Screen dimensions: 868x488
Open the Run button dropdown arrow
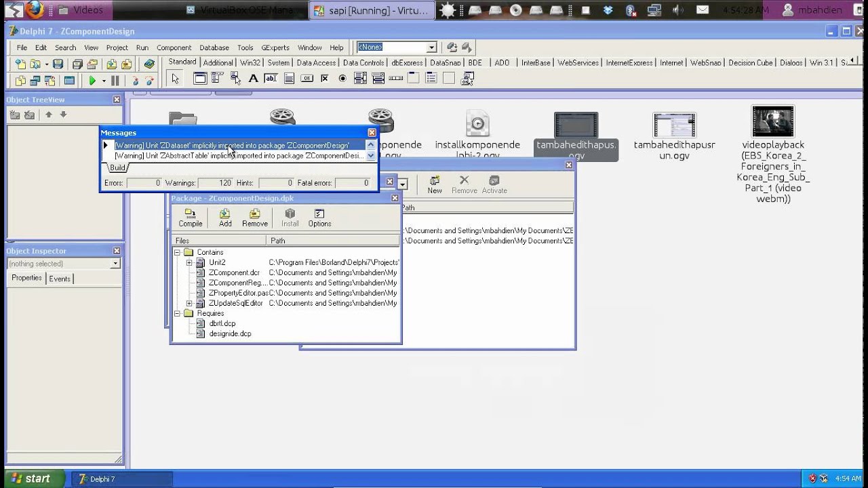(104, 80)
